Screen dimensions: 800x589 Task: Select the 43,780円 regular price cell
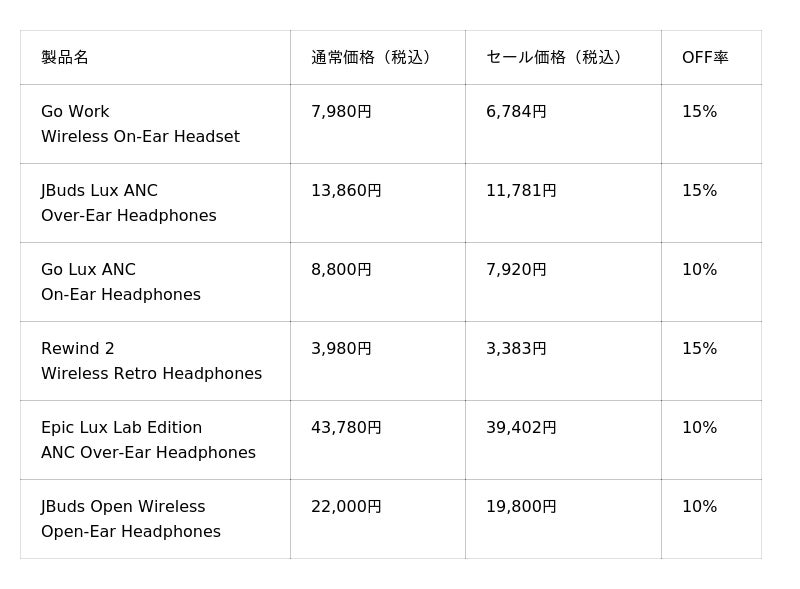click(346, 428)
